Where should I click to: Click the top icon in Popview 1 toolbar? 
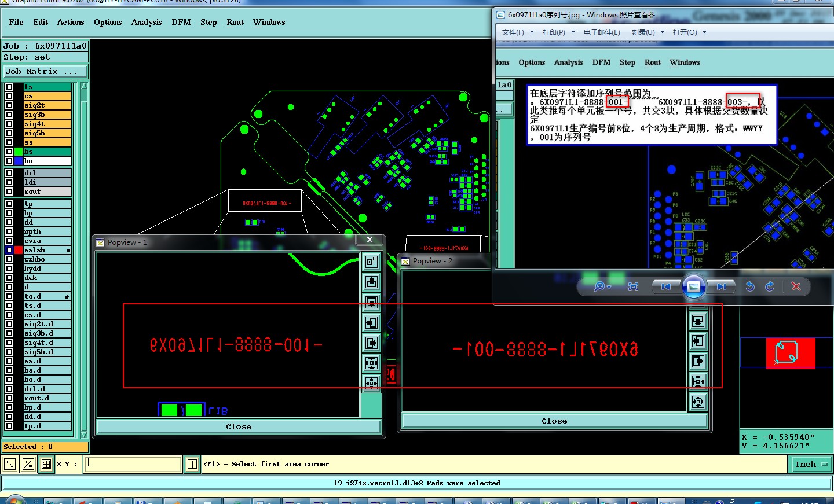(371, 262)
